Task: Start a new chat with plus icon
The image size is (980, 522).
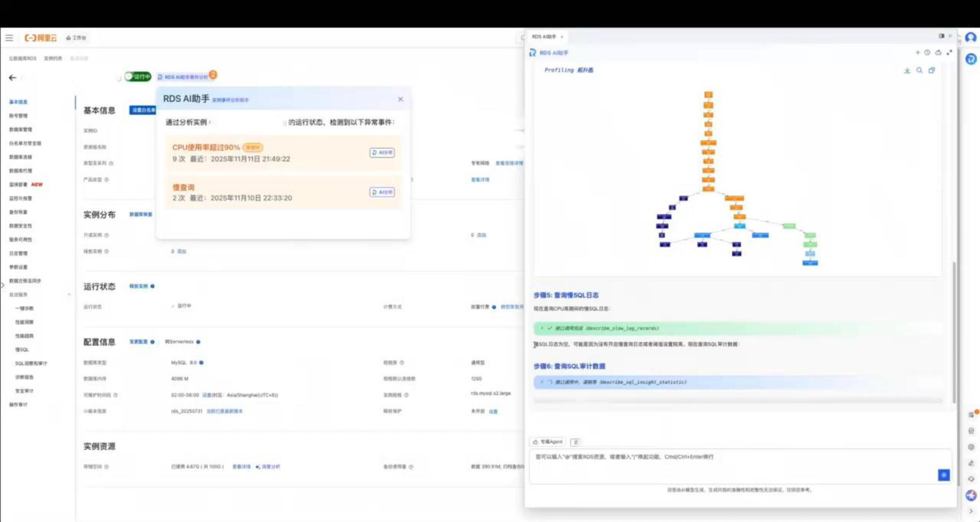Action: [x=917, y=53]
